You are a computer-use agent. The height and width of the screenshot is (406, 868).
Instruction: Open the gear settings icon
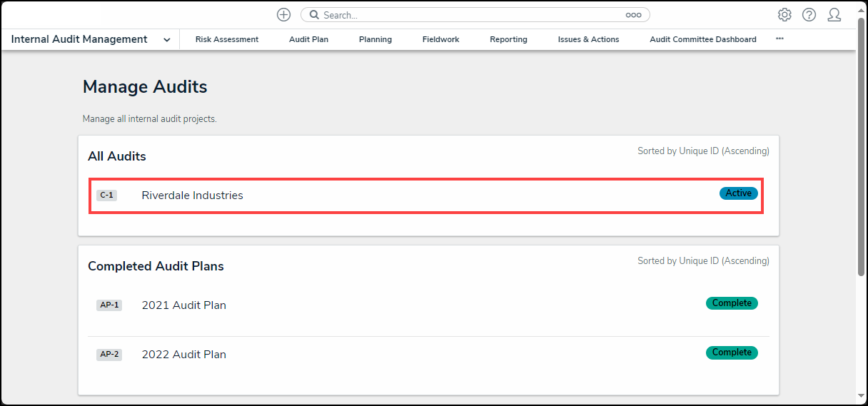click(784, 15)
